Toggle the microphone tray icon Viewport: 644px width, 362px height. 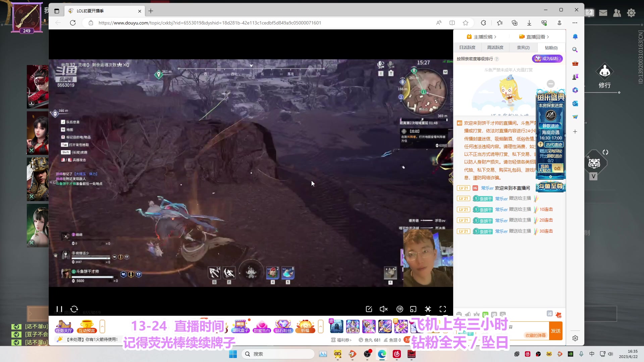tap(581, 354)
